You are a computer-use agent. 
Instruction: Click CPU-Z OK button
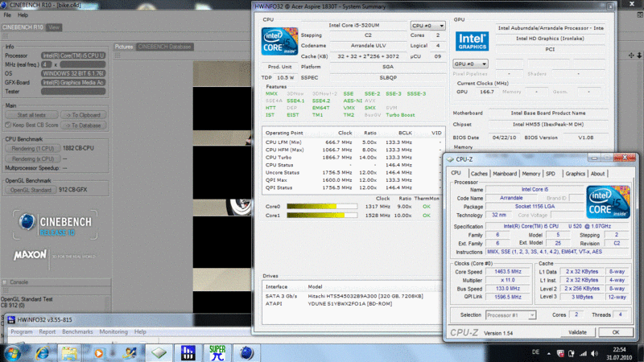point(615,332)
